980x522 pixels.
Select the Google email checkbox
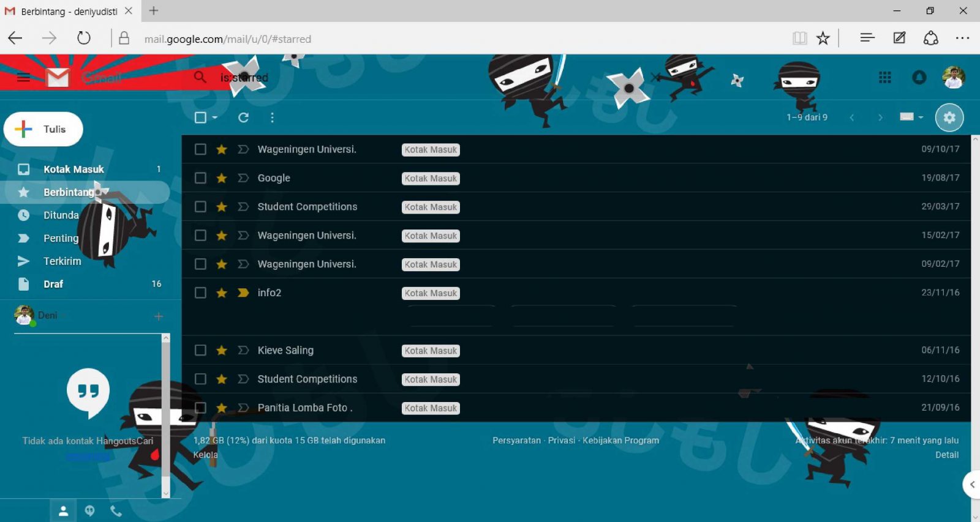[200, 178]
